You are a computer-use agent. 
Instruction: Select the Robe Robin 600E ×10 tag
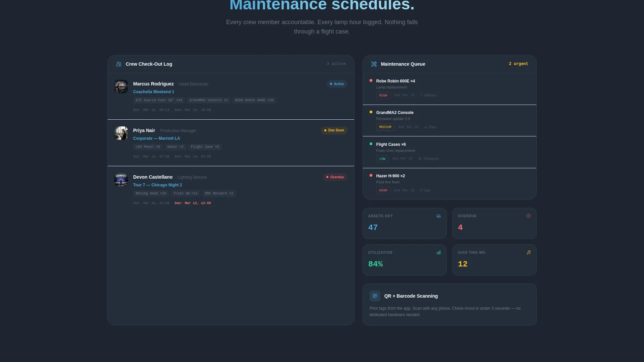tap(254, 100)
